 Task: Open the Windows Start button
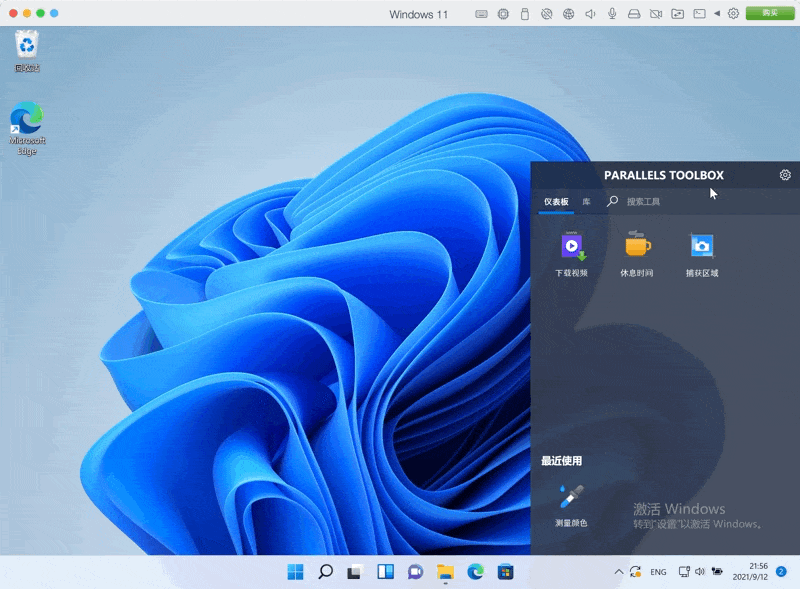coord(295,572)
